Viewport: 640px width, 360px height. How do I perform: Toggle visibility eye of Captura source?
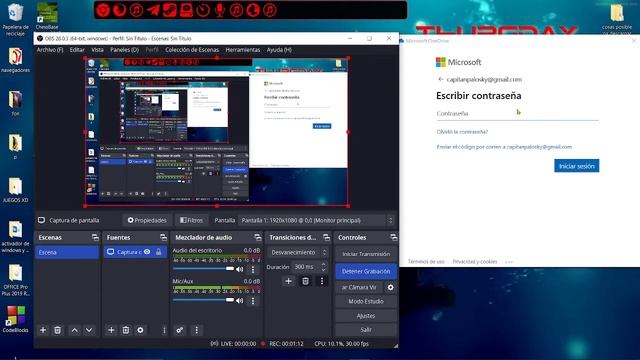pos(147,252)
